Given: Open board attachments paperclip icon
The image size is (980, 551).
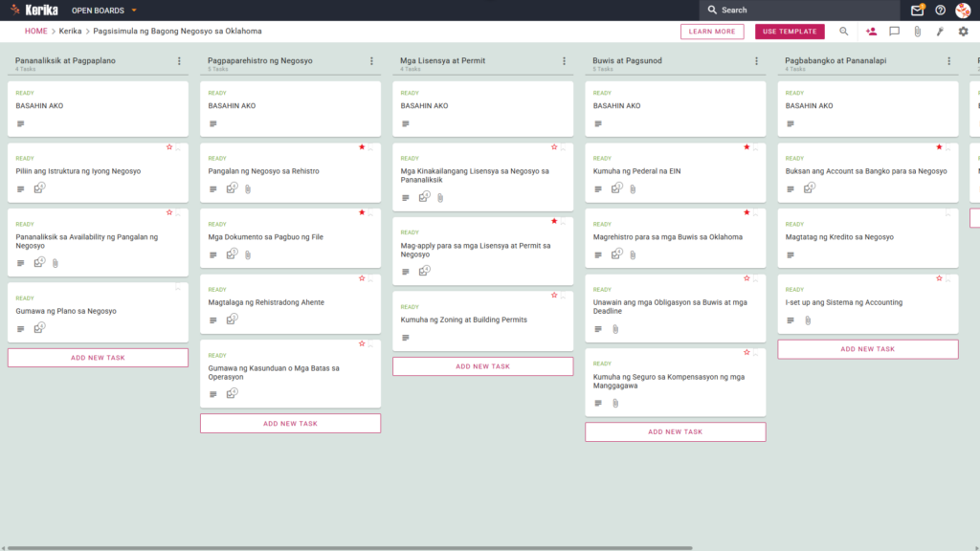Looking at the screenshot, I should (917, 32).
